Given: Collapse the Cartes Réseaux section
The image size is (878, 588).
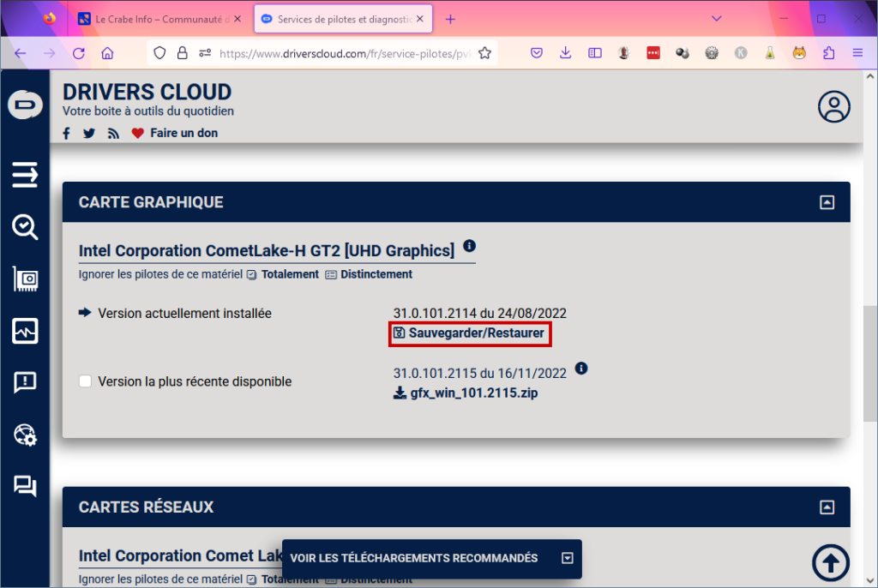Looking at the screenshot, I should click(x=827, y=507).
